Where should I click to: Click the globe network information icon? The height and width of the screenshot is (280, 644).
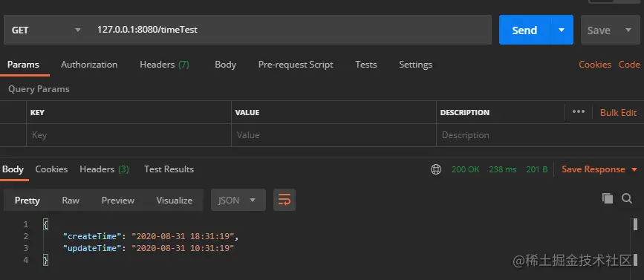(436, 169)
